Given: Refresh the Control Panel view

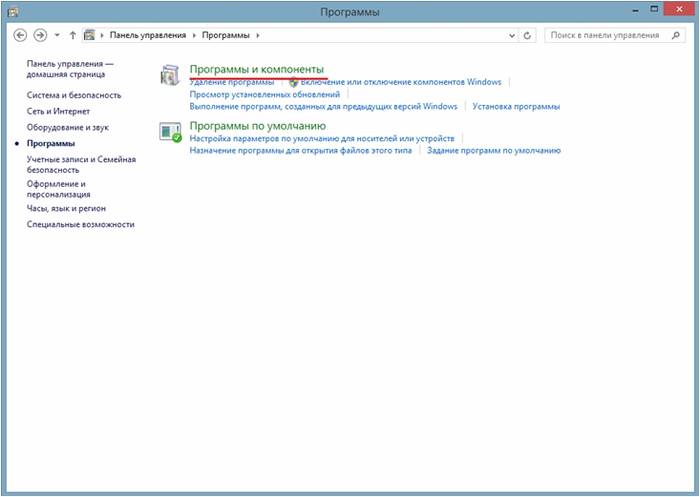Looking at the screenshot, I should click(527, 36).
